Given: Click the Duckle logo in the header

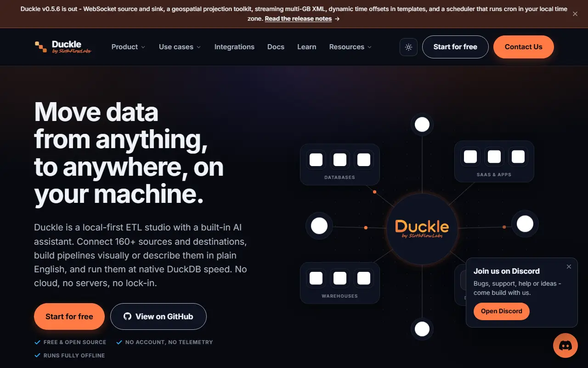Looking at the screenshot, I should point(63,47).
